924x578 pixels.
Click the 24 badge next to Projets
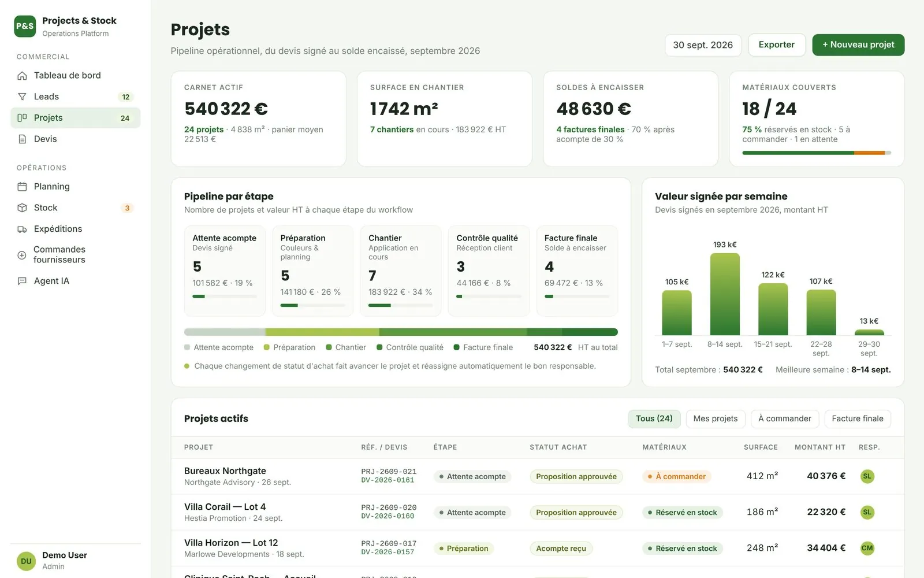(x=125, y=118)
